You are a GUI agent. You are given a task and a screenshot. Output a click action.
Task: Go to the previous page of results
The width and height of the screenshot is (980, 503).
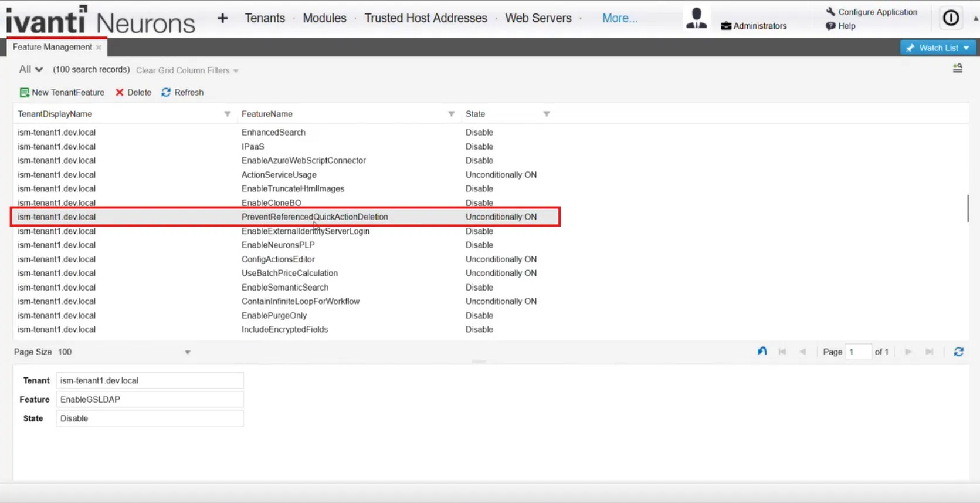[803, 352]
